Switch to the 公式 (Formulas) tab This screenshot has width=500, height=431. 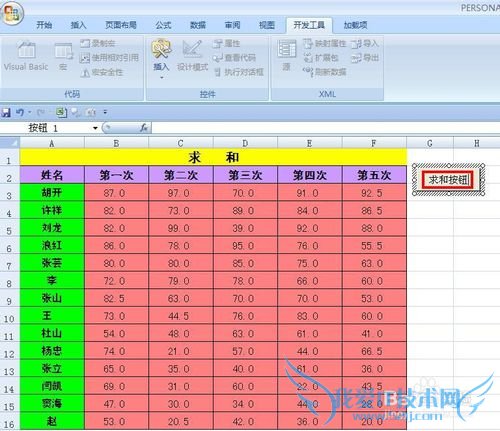163,25
